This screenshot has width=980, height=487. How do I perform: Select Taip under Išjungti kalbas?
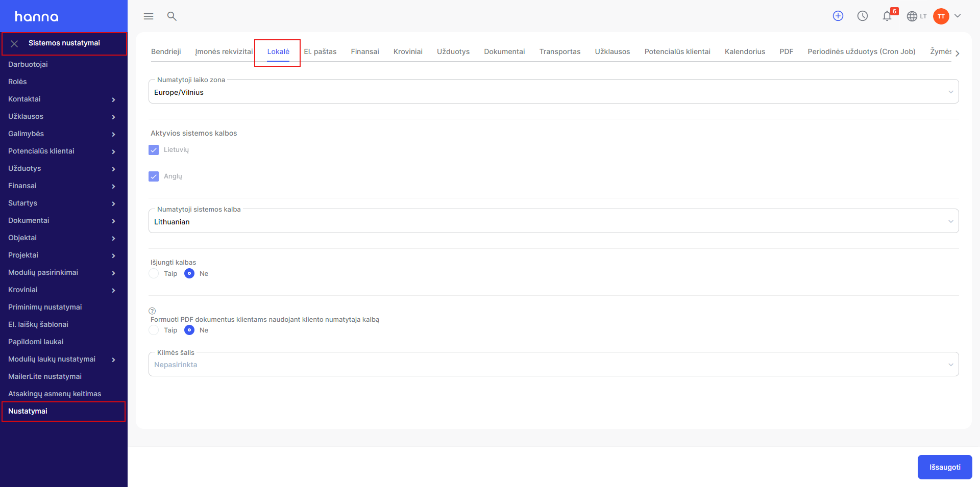(154, 273)
